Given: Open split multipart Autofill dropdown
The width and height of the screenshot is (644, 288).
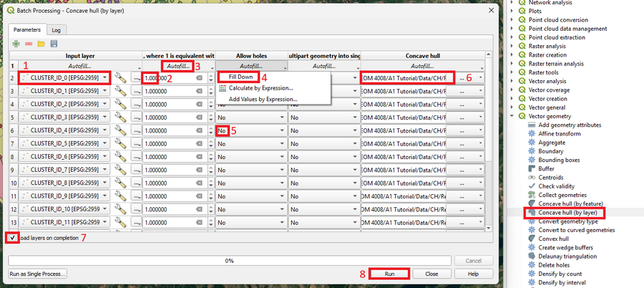Looking at the screenshot, I should pyautogui.click(x=324, y=66).
